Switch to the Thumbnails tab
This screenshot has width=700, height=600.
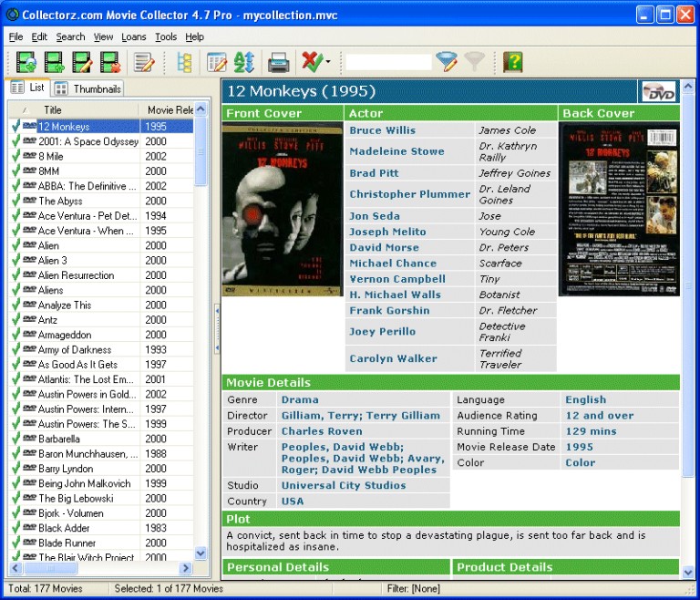click(x=87, y=88)
